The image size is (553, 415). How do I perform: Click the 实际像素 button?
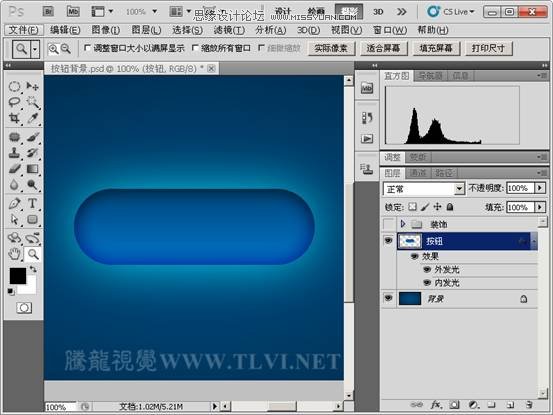[x=331, y=48]
